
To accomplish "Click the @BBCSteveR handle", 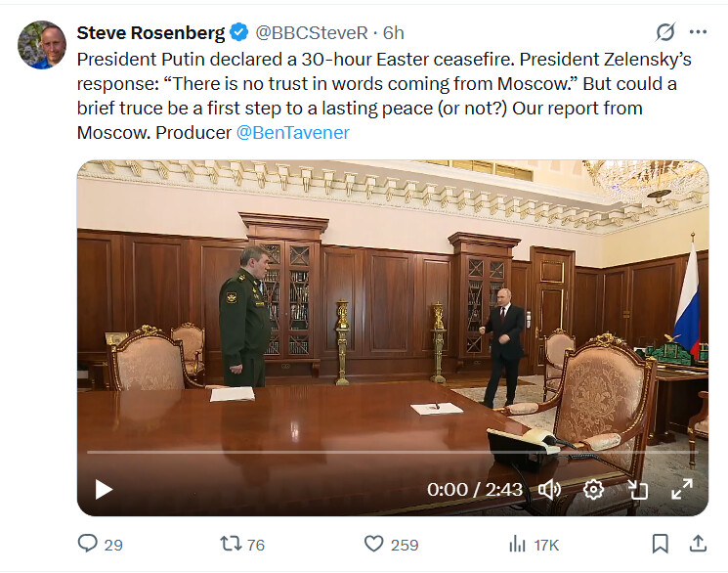I will (312, 33).
